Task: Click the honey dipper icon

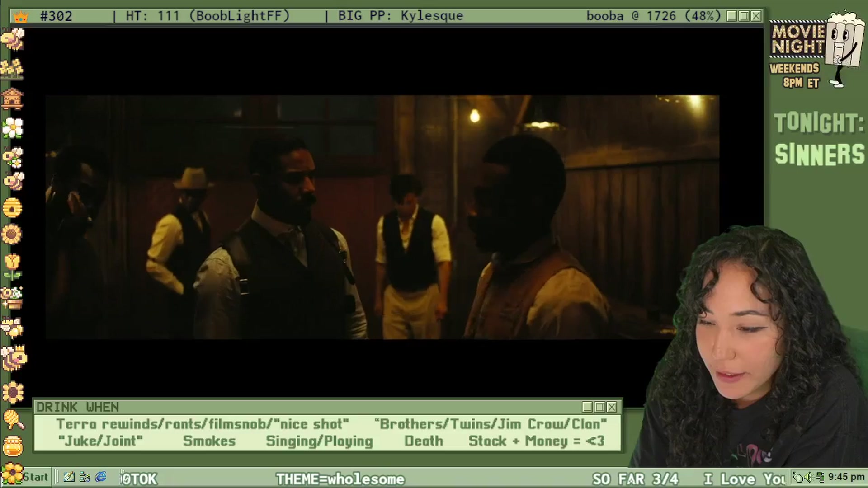Action: click(14, 419)
